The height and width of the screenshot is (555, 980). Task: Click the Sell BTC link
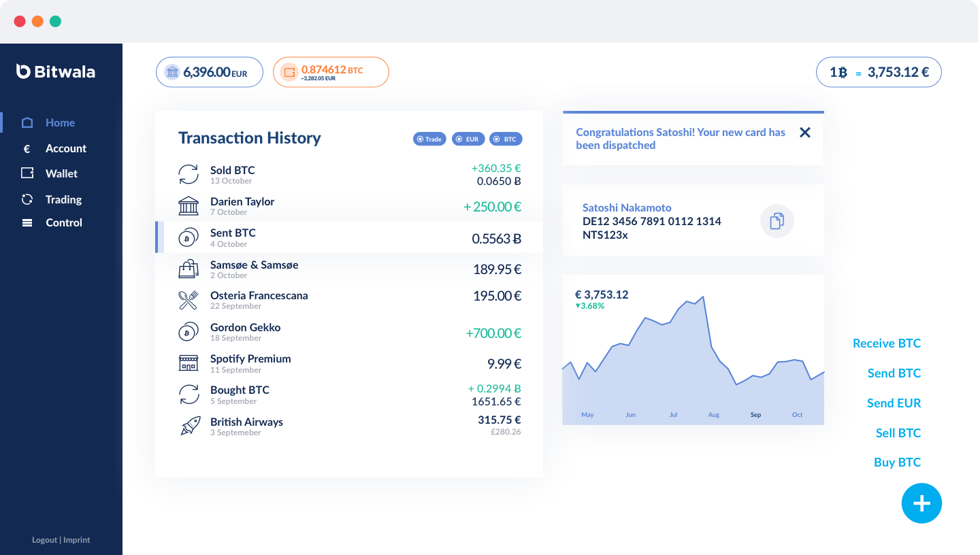tap(898, 433)
